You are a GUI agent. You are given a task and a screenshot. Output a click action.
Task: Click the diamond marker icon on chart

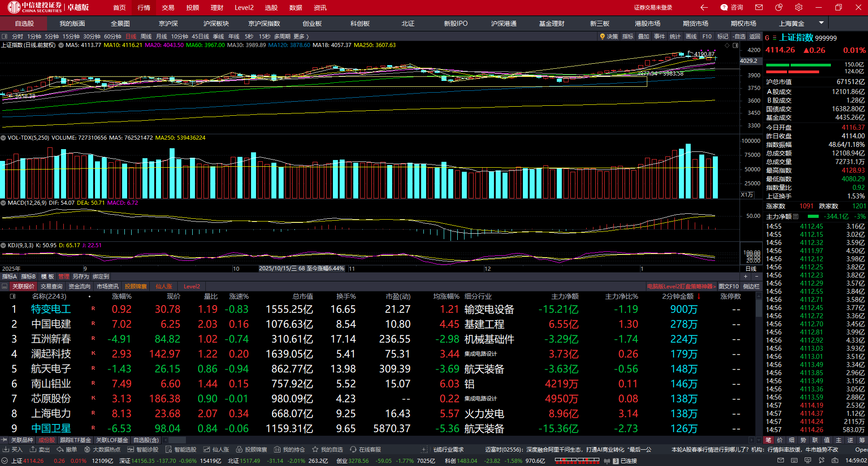pos(727,46)
